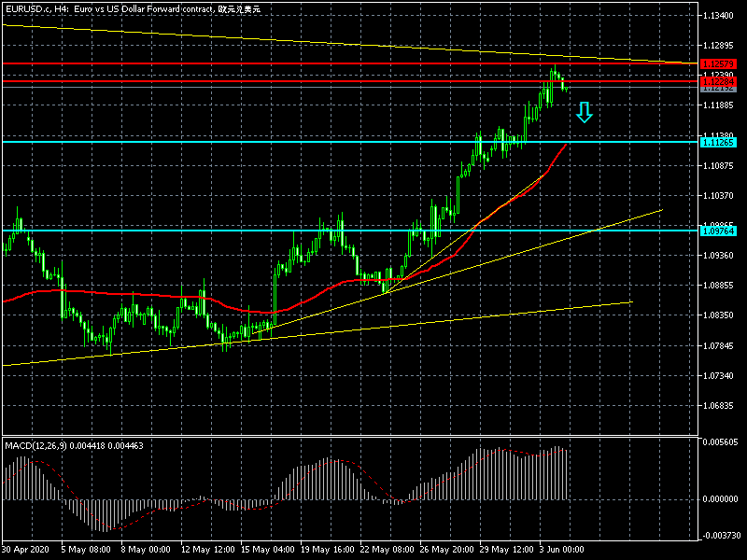Screen dimensions: 747x560
Task: Click the 15 May 04:00 time label
Action: point(267,549)
